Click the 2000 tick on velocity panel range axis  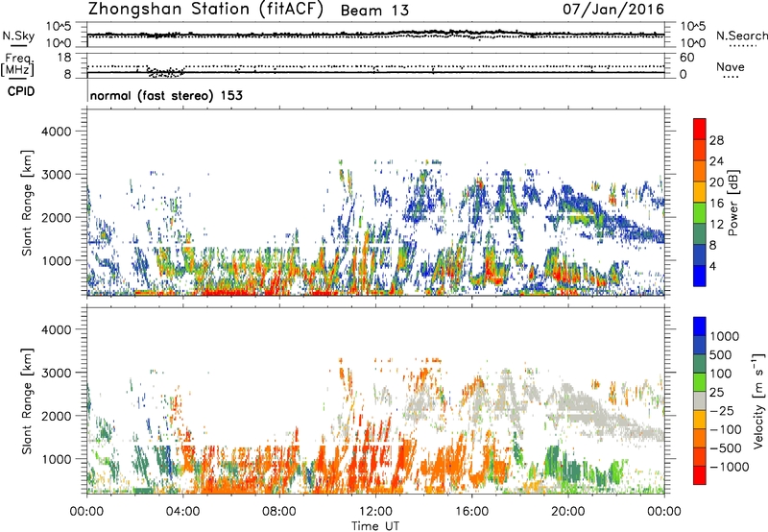56,416
